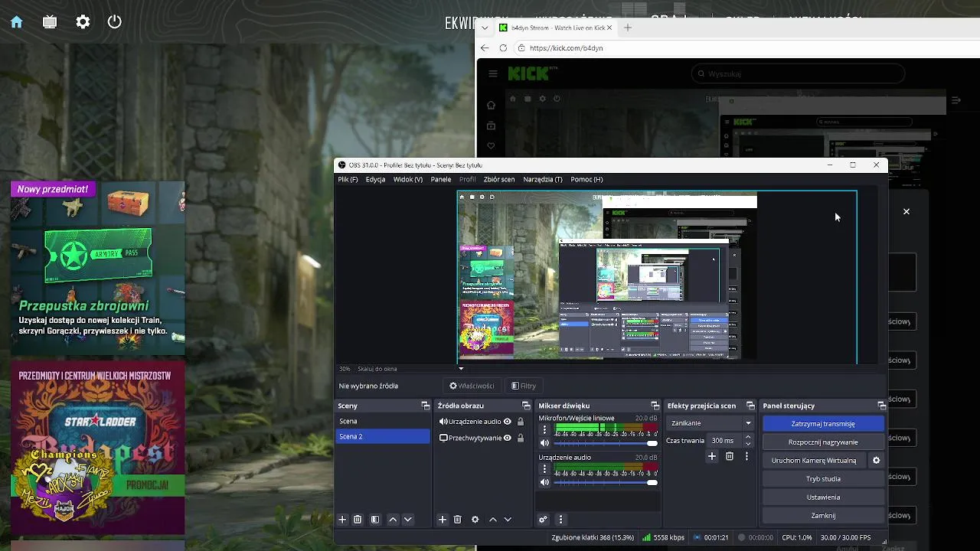Adjust the Mikrofon/Wejście liniowe volume slider

(x=605, y=443)
